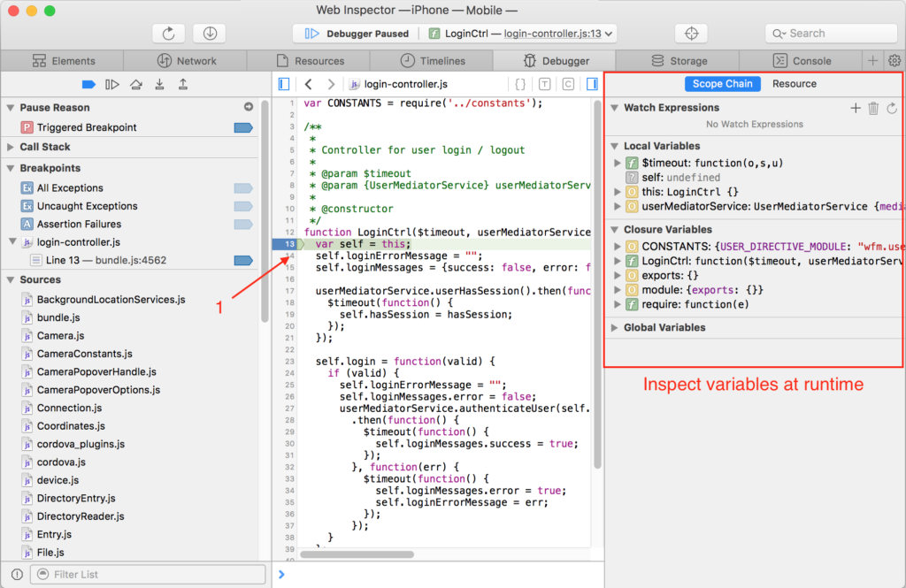Click the download web archive button
Image resolution: width=906 pixels, height=588 pixels.
click(210, 34)
